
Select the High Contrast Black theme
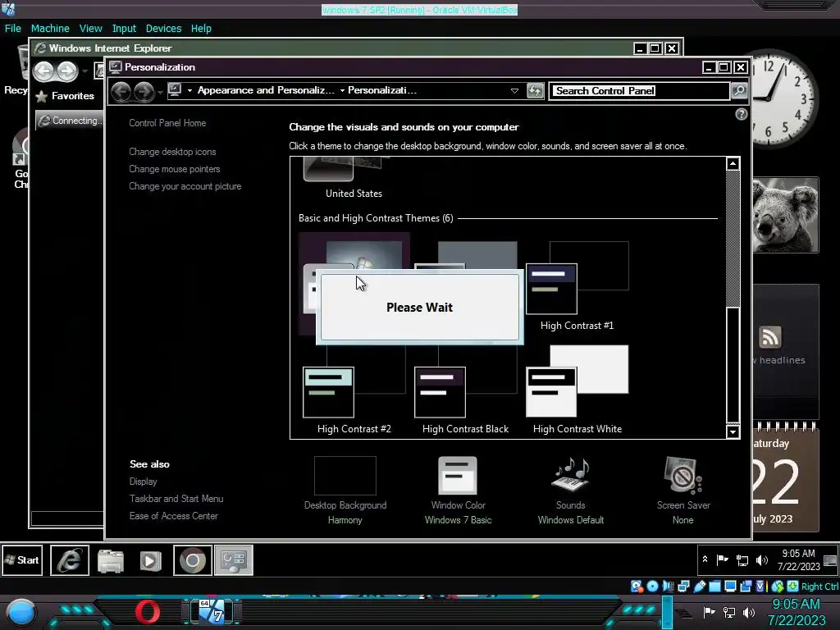tap(466, 390)
